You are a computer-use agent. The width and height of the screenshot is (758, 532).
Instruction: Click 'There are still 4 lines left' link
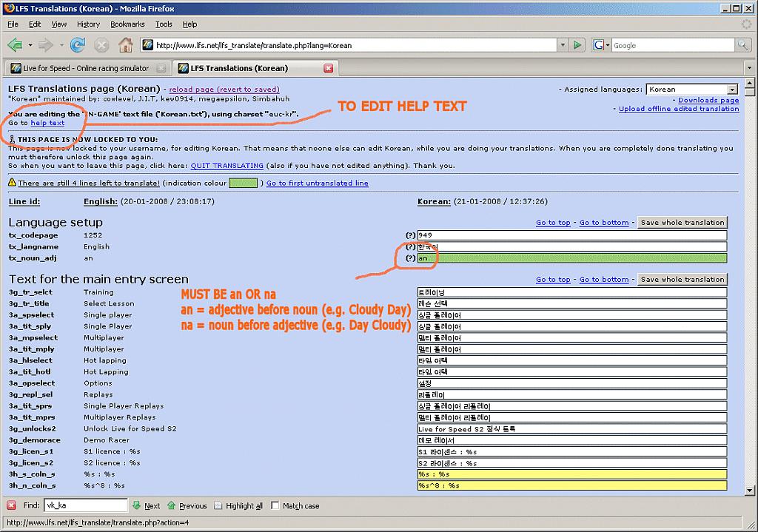click(89, 183)
